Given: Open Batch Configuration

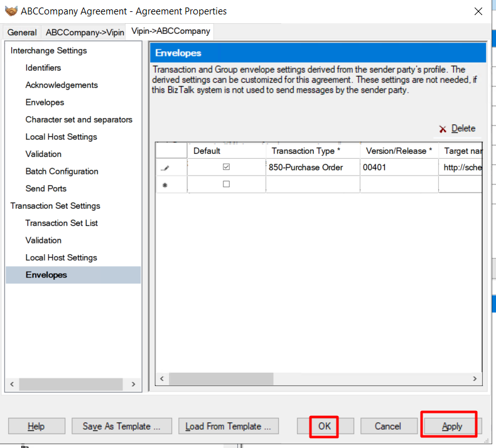Looking at the screenshot, I should (62, 171).
